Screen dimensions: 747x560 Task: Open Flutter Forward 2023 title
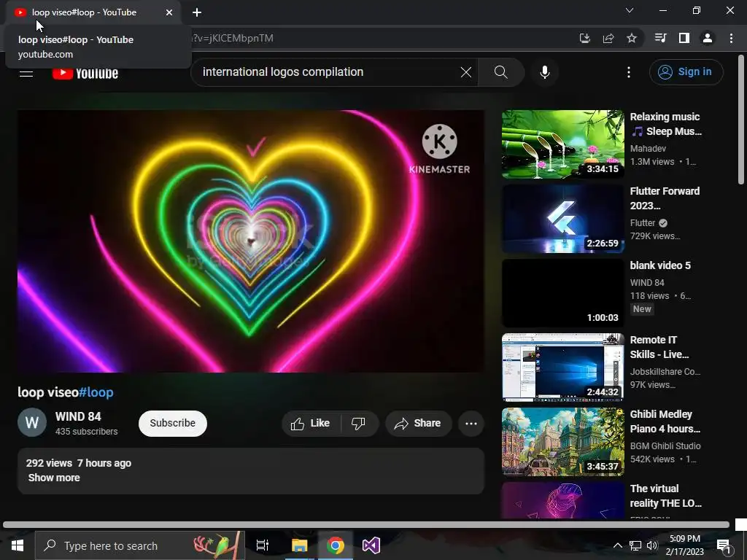click(x=665, y=198)
